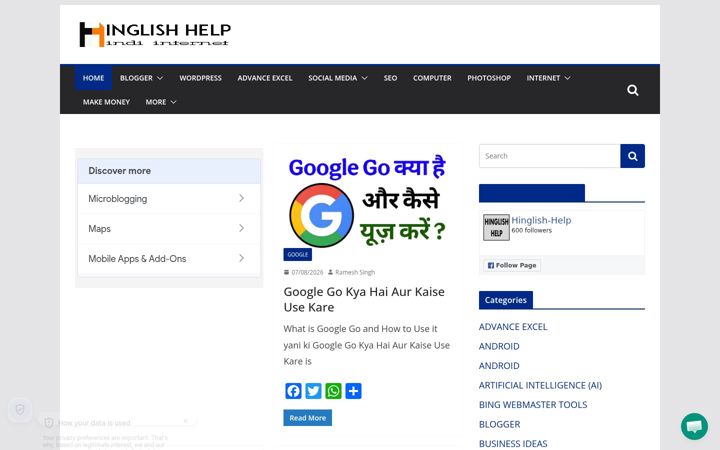Click the Hinglish Help site logo

155,34
